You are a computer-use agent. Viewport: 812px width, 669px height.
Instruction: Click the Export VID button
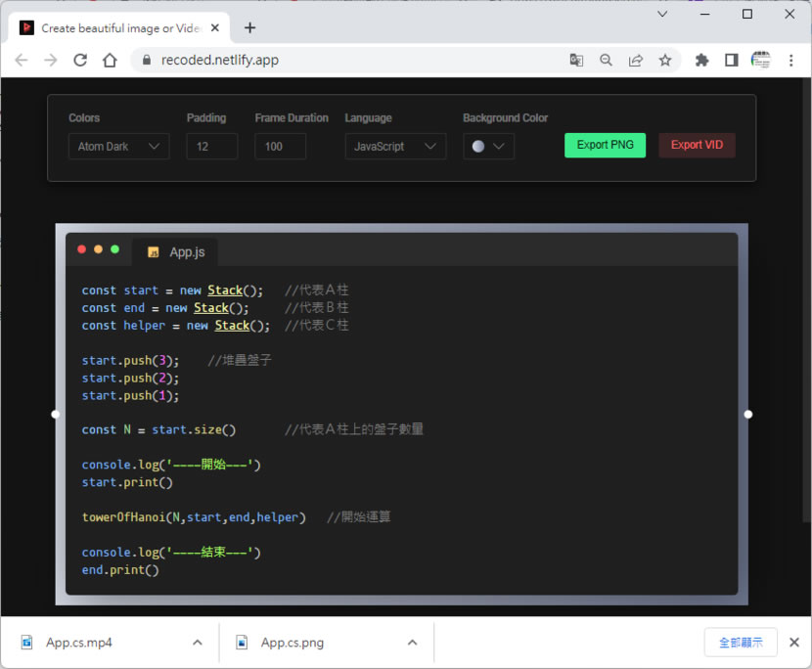click(x=697, y=145)
